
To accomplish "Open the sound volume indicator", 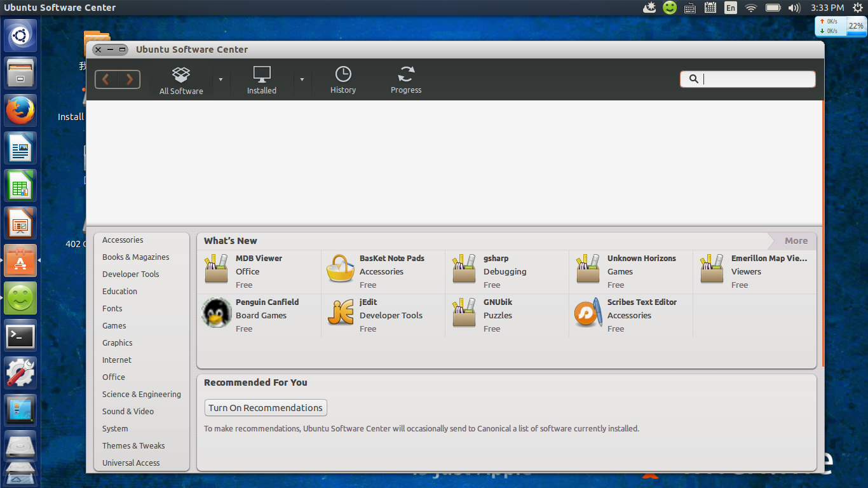I will [x=794, y=8].
